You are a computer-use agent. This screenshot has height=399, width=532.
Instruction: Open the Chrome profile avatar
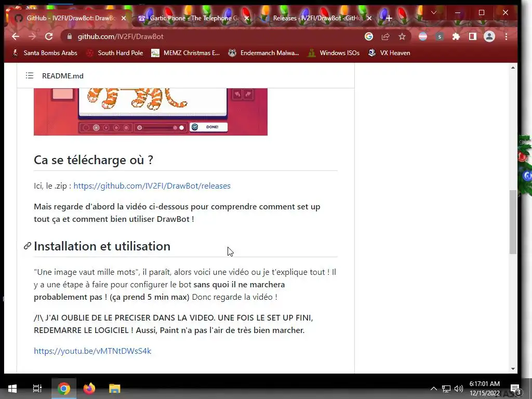pyautogui.click(x=489, y=37)
